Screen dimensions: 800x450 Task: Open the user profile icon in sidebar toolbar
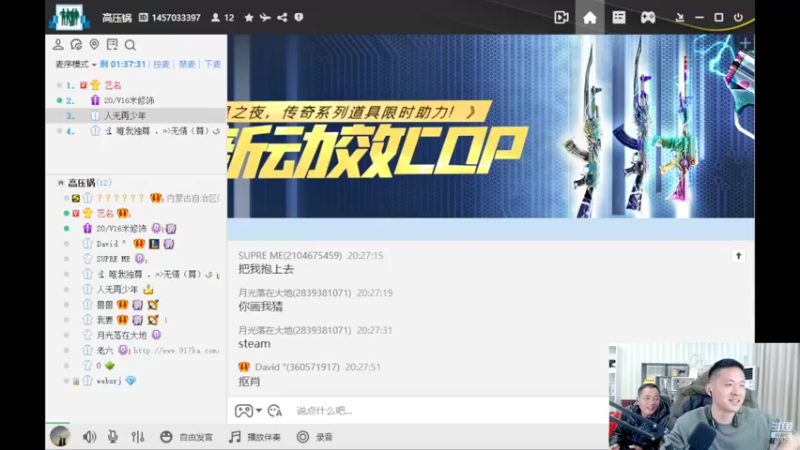point(58,45)
